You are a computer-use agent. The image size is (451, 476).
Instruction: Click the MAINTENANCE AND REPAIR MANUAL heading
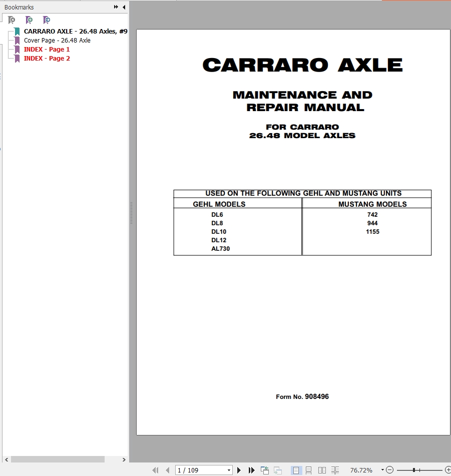pyautogui.click(x=303, y=101)
